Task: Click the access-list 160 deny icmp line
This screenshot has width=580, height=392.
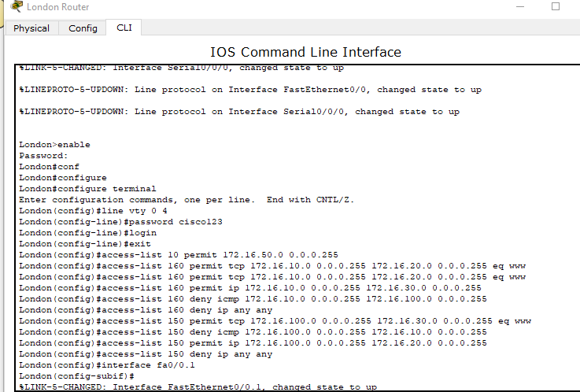Action: tap(253, 299)
